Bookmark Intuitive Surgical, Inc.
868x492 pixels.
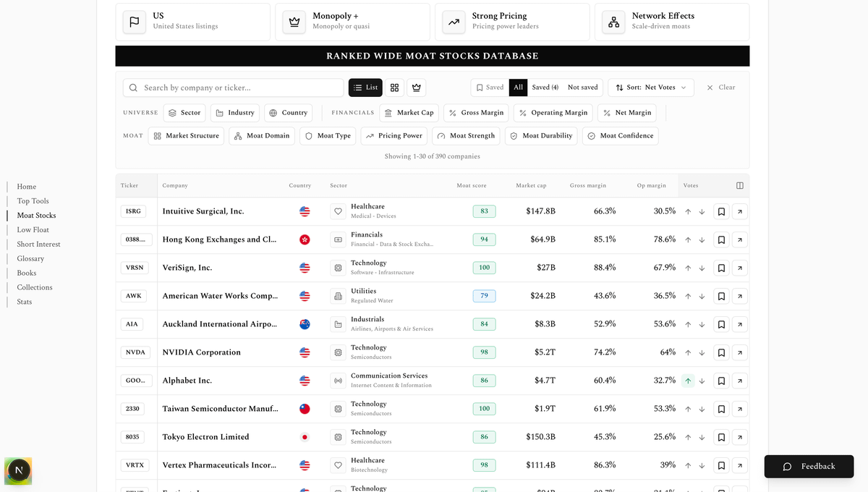(x=721, y=211)
